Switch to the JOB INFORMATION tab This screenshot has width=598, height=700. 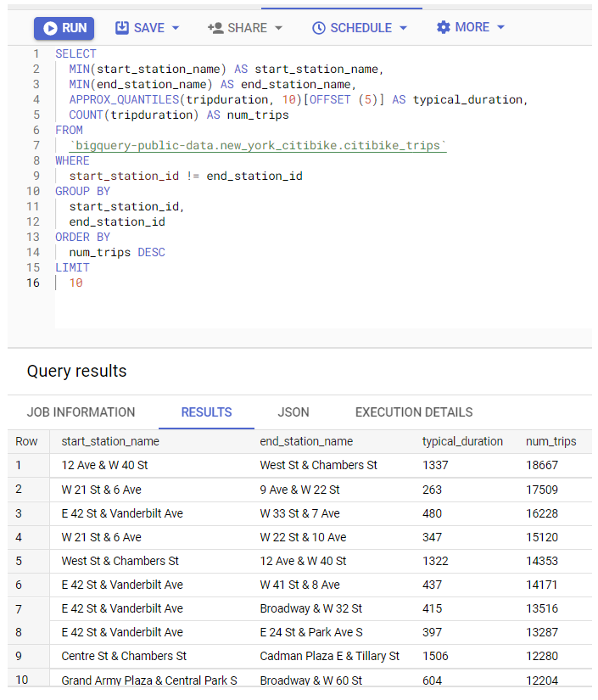pyautogui.click(x=81, y=412)
